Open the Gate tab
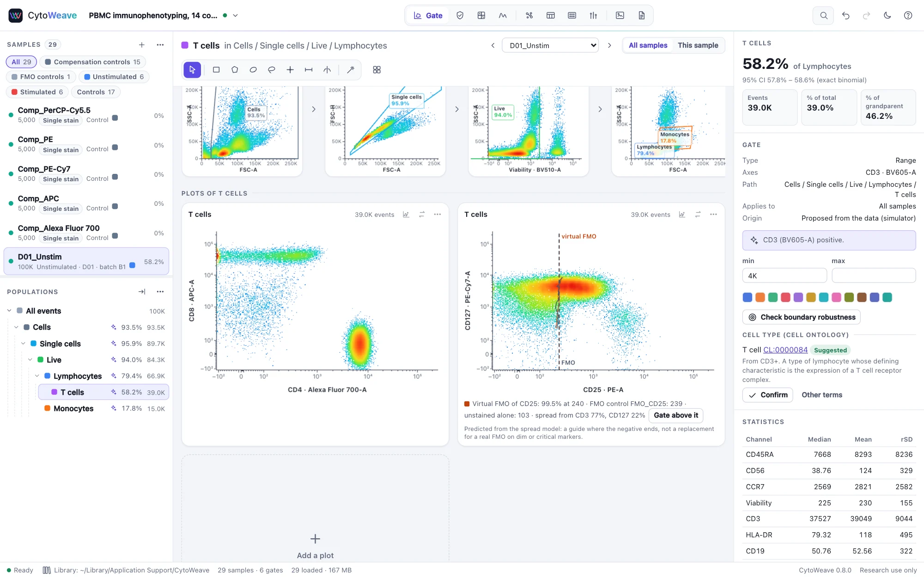This screenshot has width=924, height=578. click(428, 15)
